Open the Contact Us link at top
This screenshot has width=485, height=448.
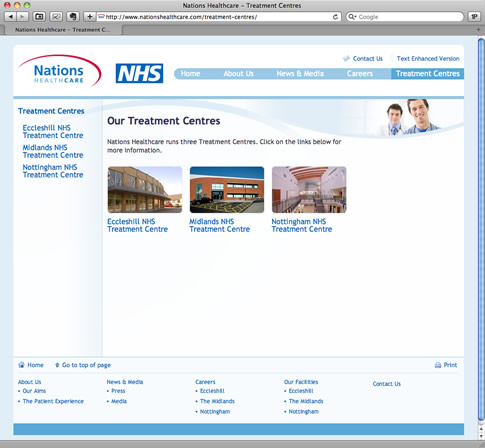coord(368,59)
